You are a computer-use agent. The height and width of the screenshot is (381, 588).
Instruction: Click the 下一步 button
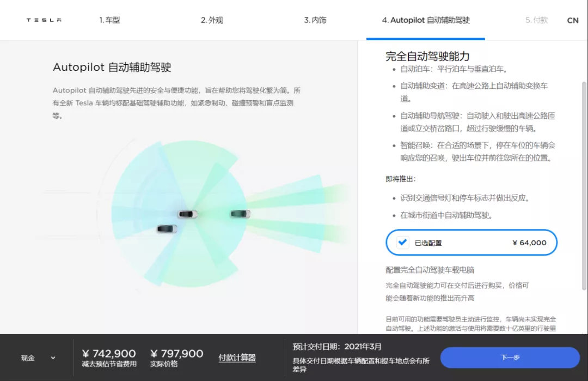tap(510, 358)
